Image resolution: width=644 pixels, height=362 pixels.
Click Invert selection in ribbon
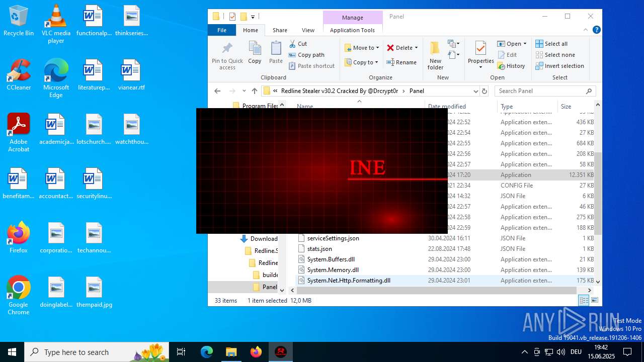point(559,66)
